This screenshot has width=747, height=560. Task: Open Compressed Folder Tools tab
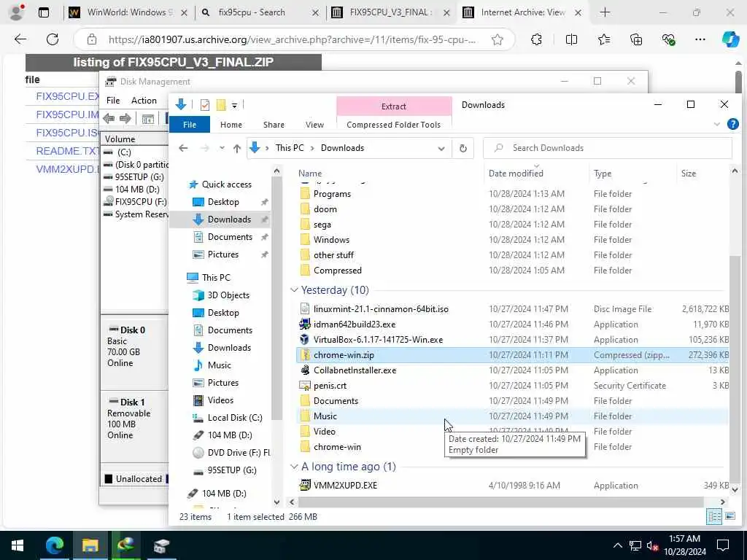393,124
